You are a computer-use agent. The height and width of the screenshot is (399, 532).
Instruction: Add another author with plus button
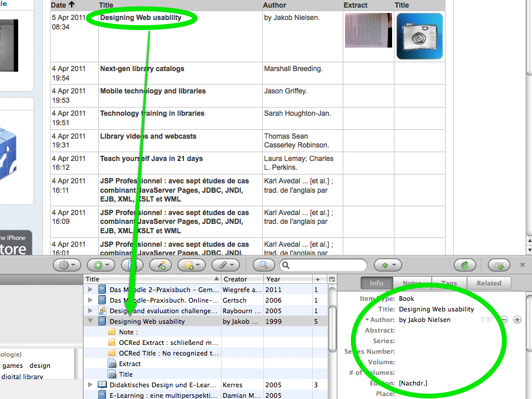pyautogui.click(x=517, y=320)
